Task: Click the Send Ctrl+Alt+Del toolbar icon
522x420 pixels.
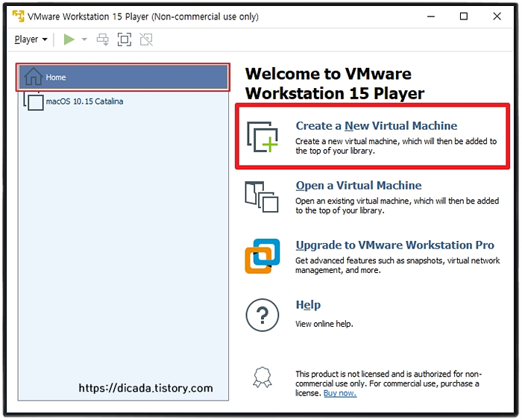Action: coord(103,40)
